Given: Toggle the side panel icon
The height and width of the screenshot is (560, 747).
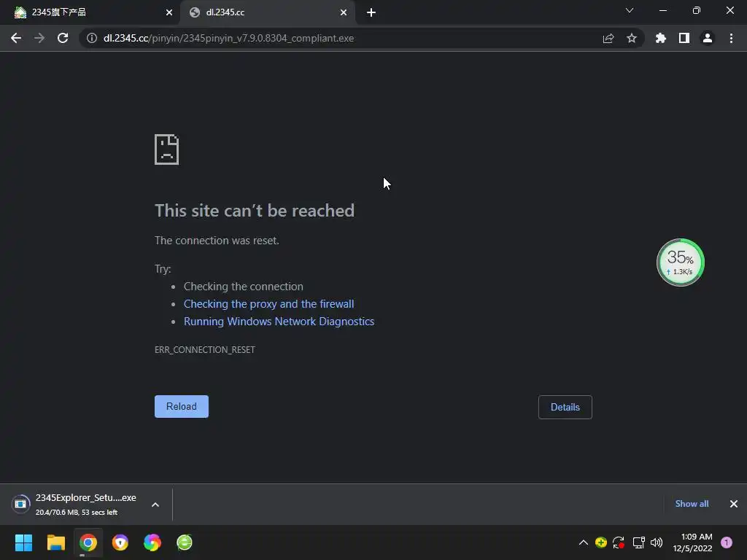Looking at the screenshot, I should tap(684, 38).
